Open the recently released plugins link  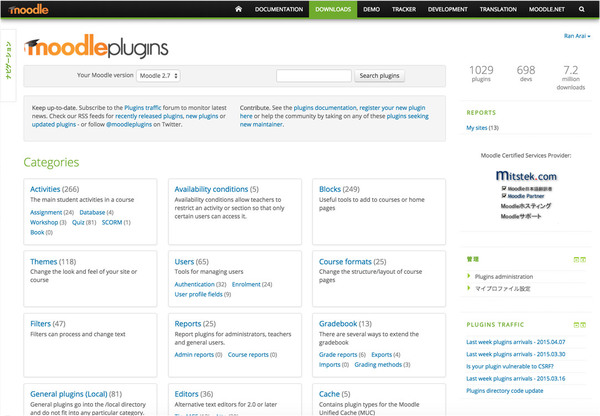pos(149,116)
